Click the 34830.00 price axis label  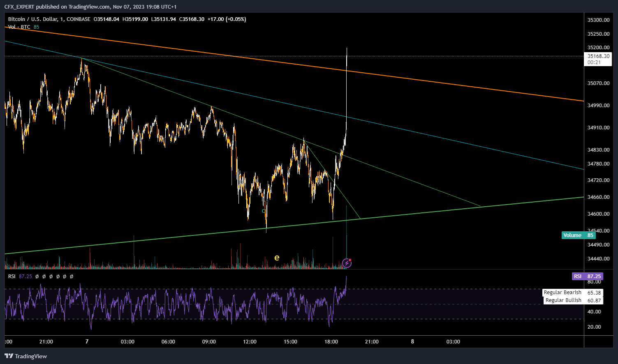[599, 150]
